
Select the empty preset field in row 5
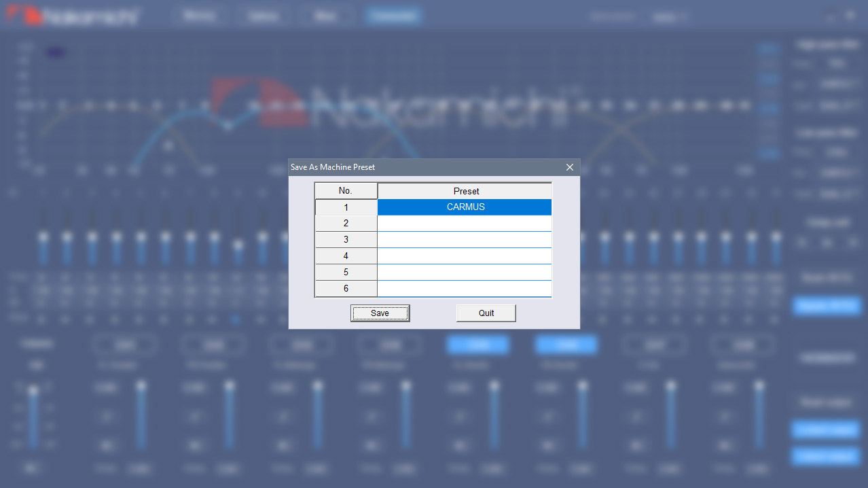tap(465, 273)
